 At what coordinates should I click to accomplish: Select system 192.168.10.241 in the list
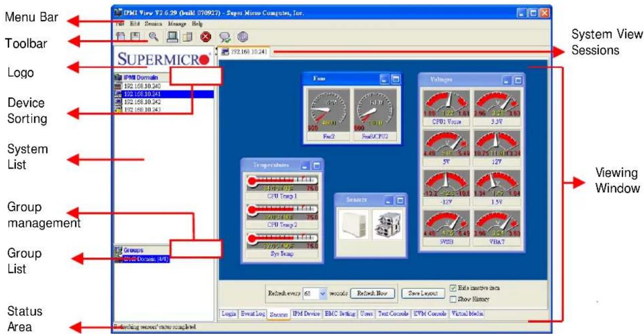(x=164, y=94)
